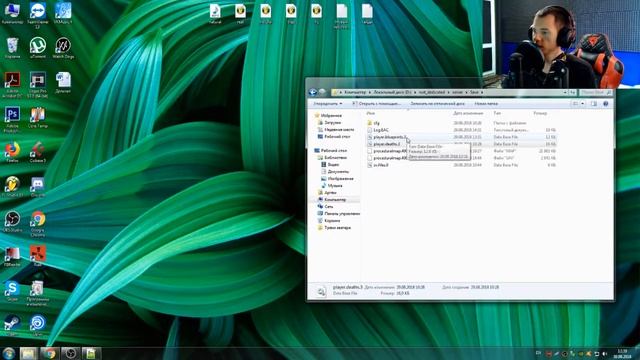Launch Google Chrome from desktop
The image size is (640, 360).
(x=38, y=223)
